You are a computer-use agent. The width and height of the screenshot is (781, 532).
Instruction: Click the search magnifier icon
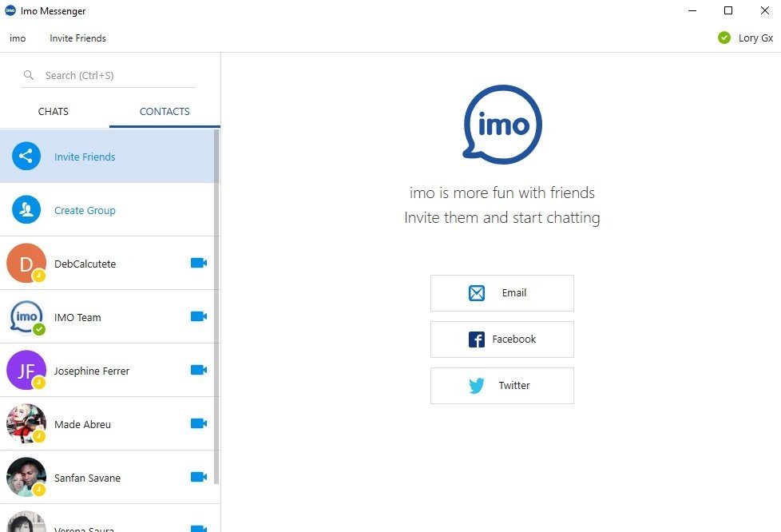(30, 75)
